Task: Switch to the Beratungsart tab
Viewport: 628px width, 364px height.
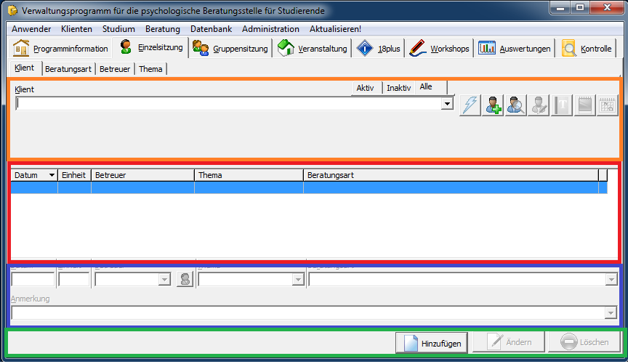Action: point(68,69)
